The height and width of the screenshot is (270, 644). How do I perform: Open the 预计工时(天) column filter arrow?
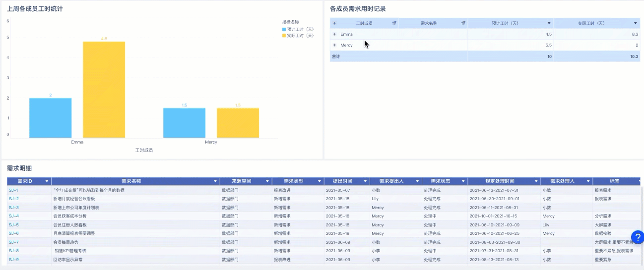549,23
